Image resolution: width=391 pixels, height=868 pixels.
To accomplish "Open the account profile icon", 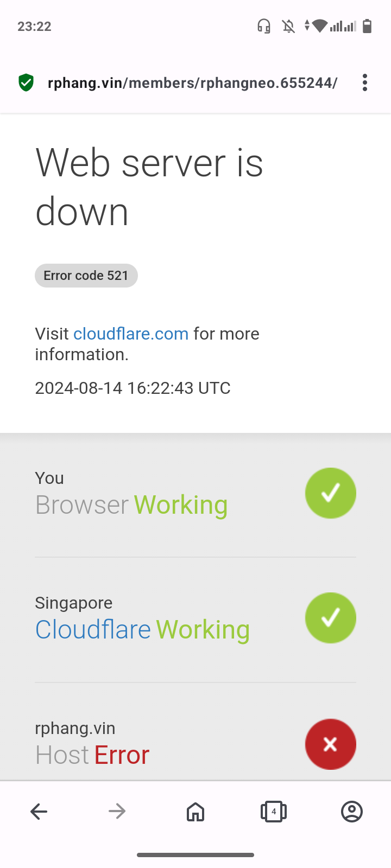I will click(x=352, y=812).
